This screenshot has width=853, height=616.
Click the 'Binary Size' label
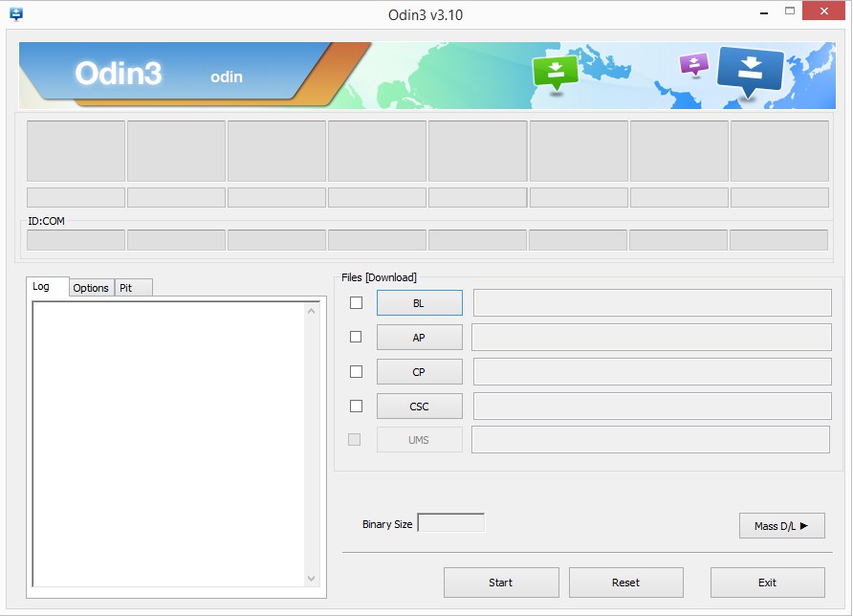pos(387,524)
